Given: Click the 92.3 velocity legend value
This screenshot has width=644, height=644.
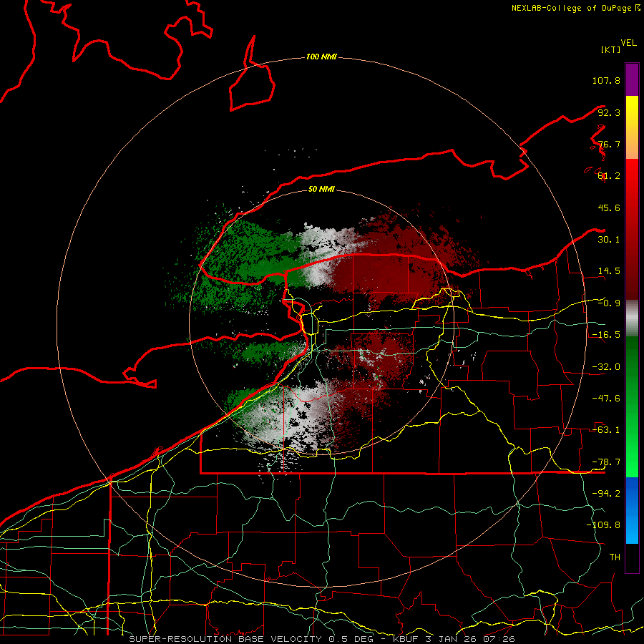Looking at the screenshot, I should click(x=609, y=112).
